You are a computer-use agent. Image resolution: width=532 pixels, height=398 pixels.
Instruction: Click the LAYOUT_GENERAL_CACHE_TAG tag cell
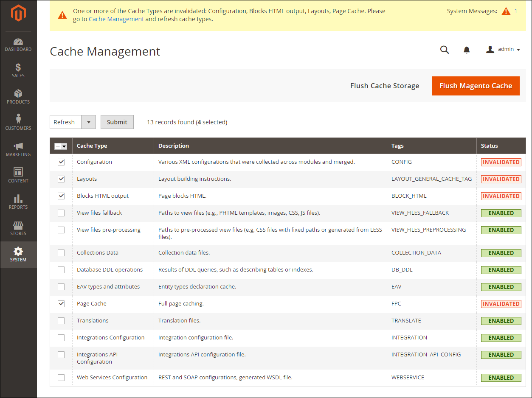pyautogui.click(x=432, y=179)
